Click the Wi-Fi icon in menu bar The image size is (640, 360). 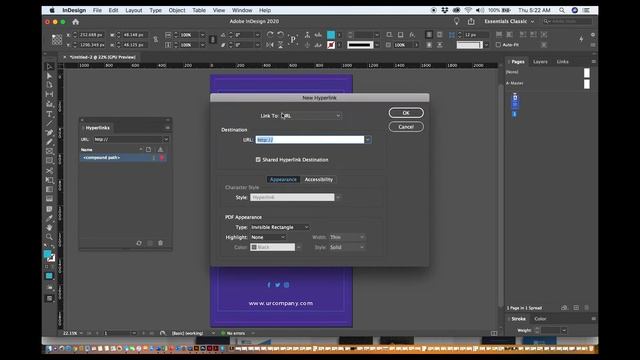pos(468,10)
